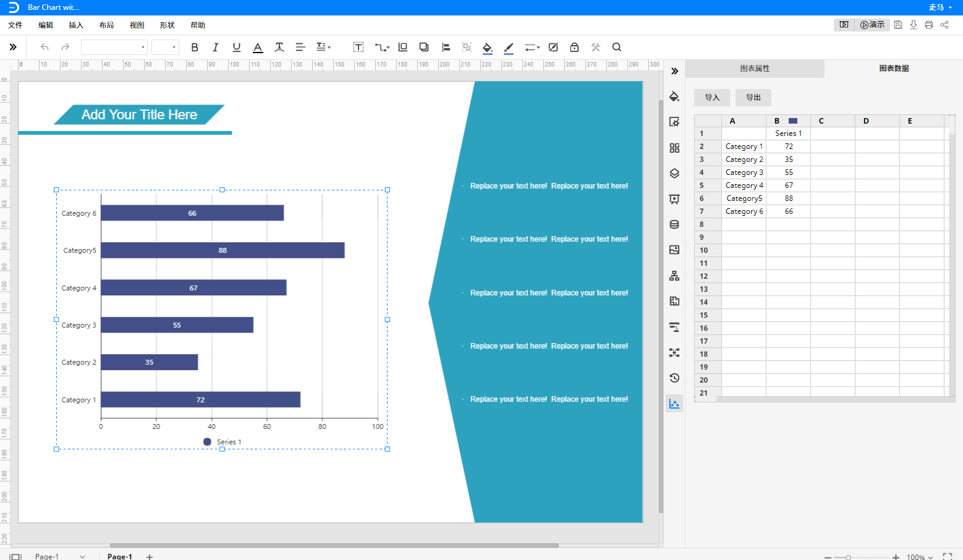Image resolution: width=963 pixels, height=560 pixels.
Task: Toggle underline text formatting
Action: 236,48
